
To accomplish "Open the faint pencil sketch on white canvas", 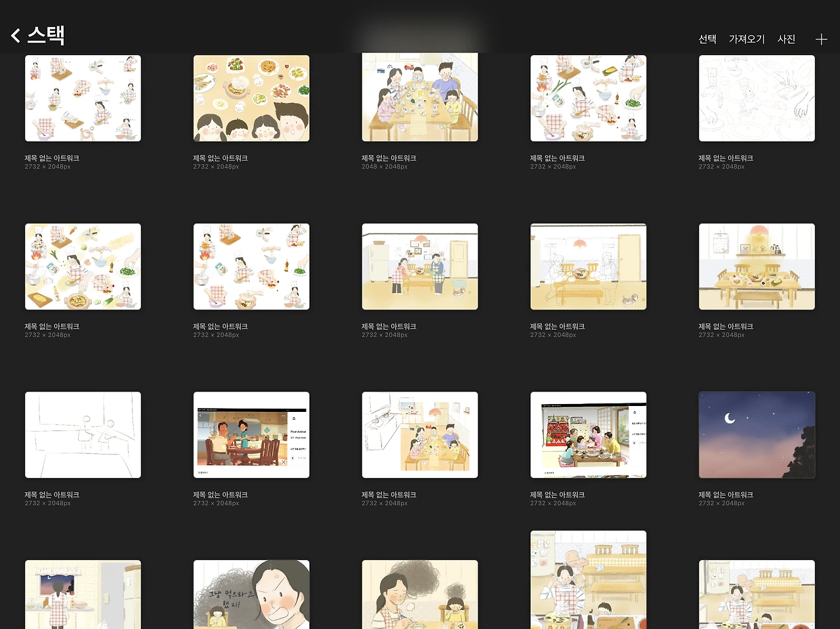I will 83,435.
